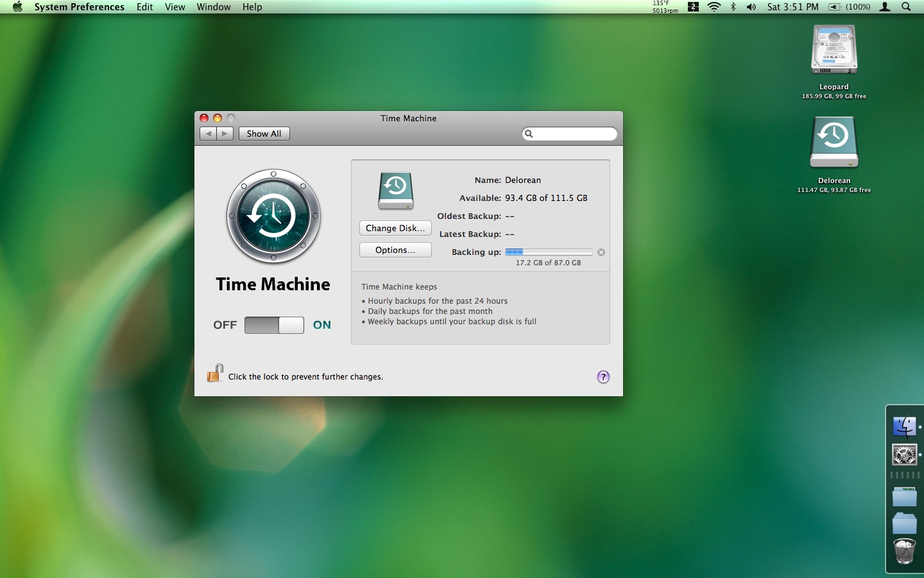Open Spotlight search magnifier in menu bar
The image size is (924, 578).
click(x=906, y=7)
